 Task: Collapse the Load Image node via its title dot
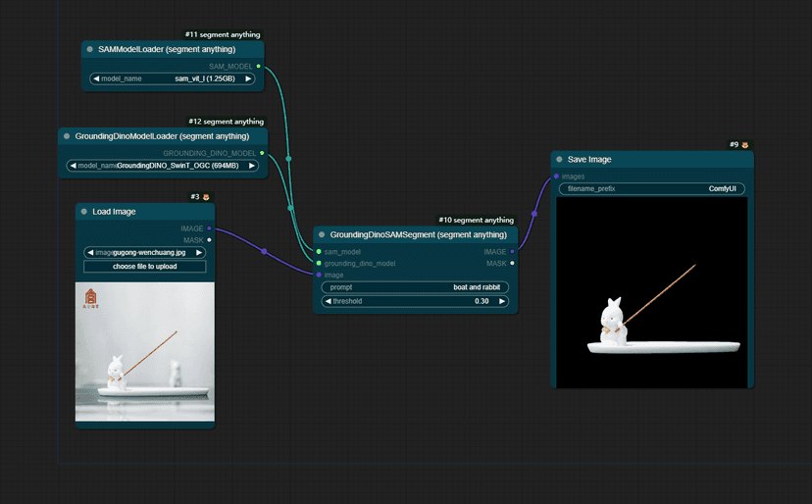pyautogui.click(x=84, y=212)
